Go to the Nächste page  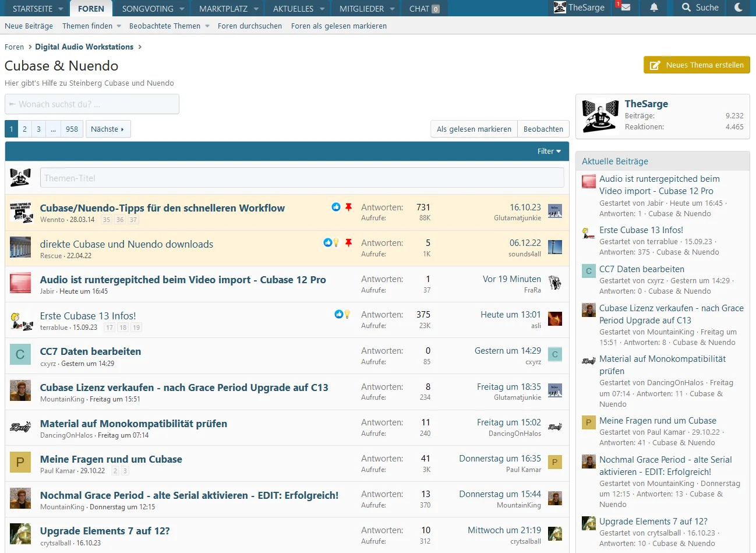[x=108, y=129]
